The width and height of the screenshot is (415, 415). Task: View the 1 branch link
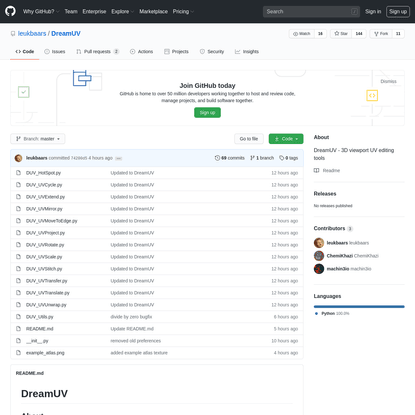[x=262, y=158]
